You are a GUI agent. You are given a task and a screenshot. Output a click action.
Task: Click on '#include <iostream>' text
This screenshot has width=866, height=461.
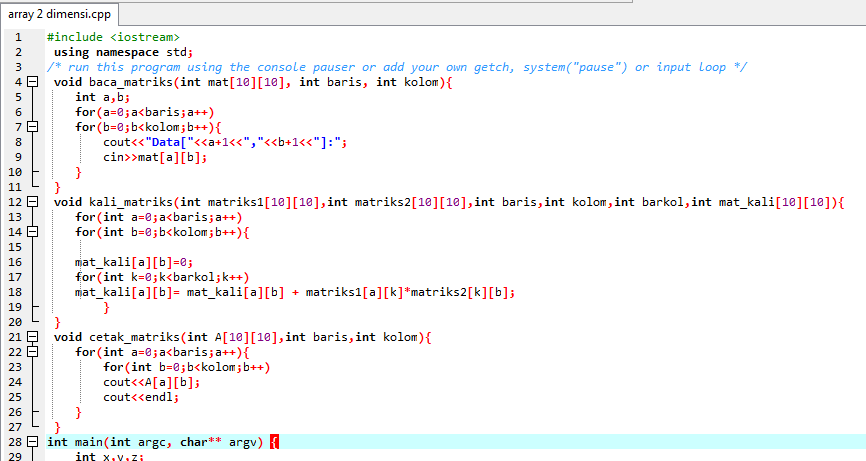[x=113, y=37]
